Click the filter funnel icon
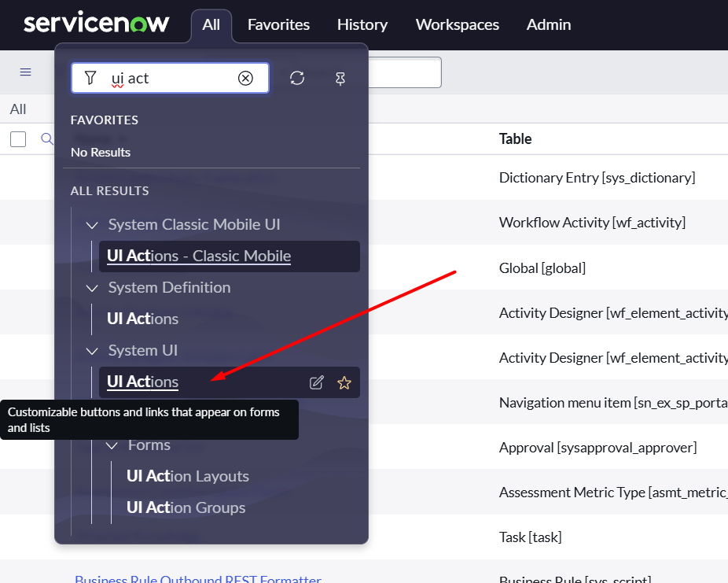Screen dimensions: 728x583 (90, 78)
